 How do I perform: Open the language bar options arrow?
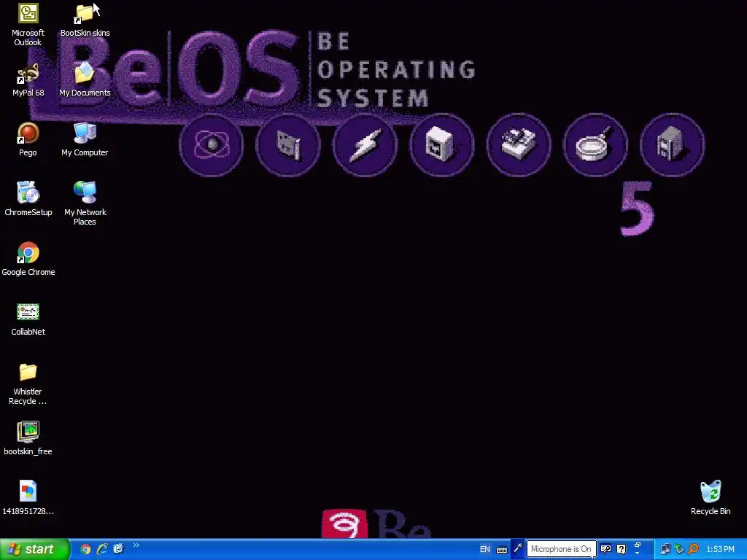coord(638,553)
